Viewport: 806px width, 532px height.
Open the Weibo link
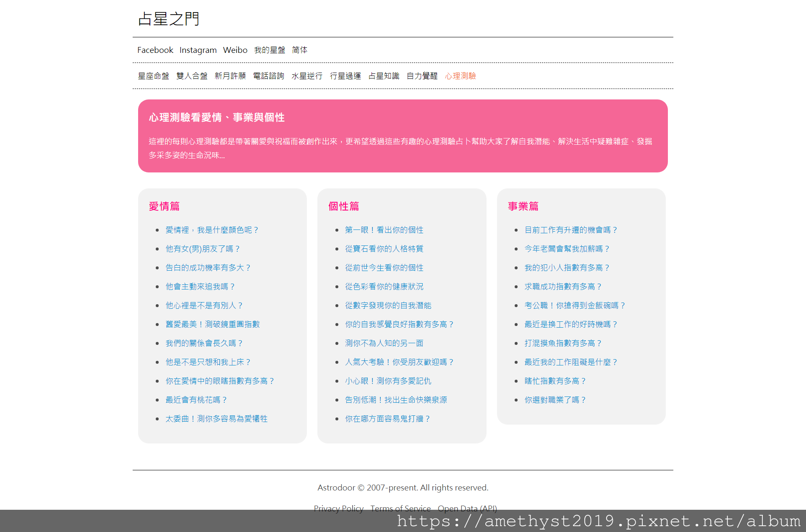235,50
